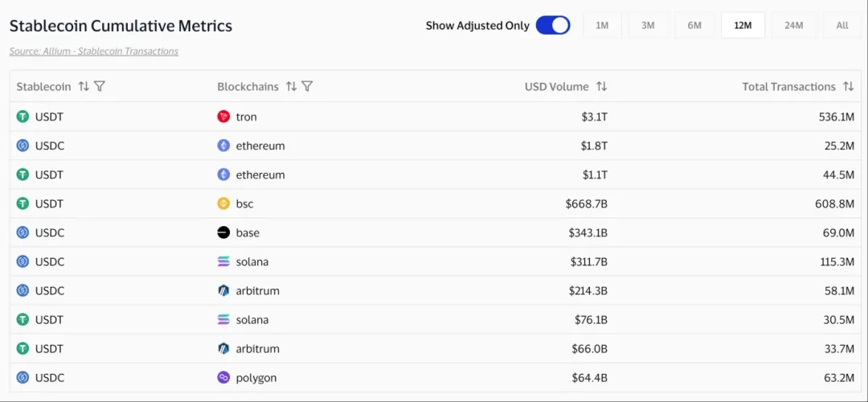Sort by USD Volume
The image size is (868, 402).
[601, 87]
